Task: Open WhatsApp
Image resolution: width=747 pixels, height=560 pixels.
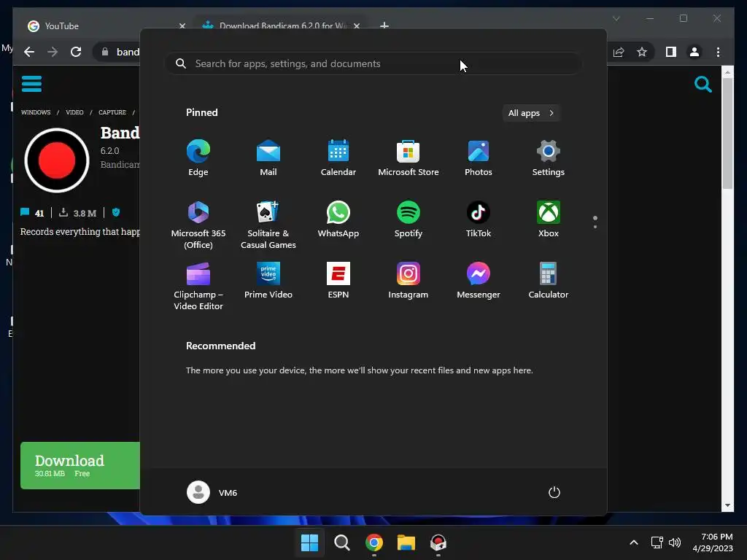Action: tap(338, 219)
